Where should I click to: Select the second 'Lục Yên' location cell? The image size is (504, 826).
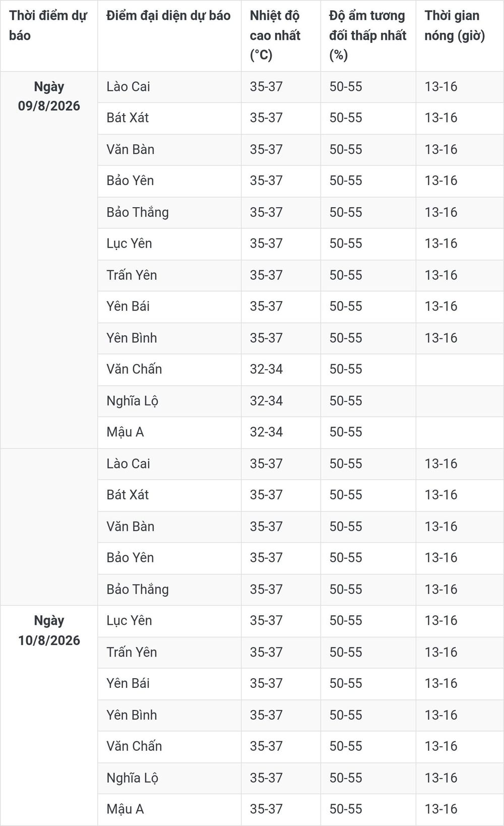169,621
